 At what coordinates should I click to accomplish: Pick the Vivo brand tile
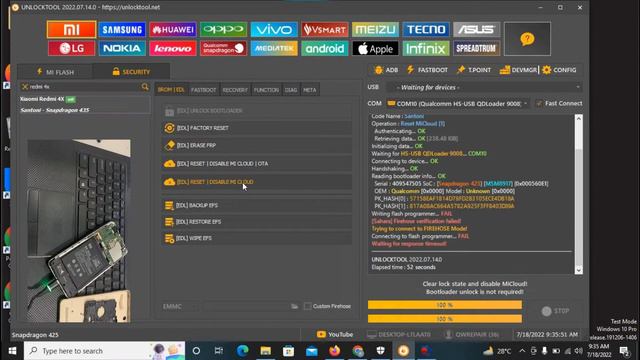[274, 29]
